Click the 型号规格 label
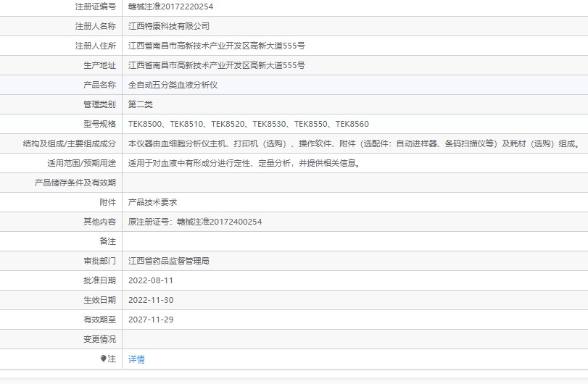Screen dimensions: 588x384 (100, 124)
